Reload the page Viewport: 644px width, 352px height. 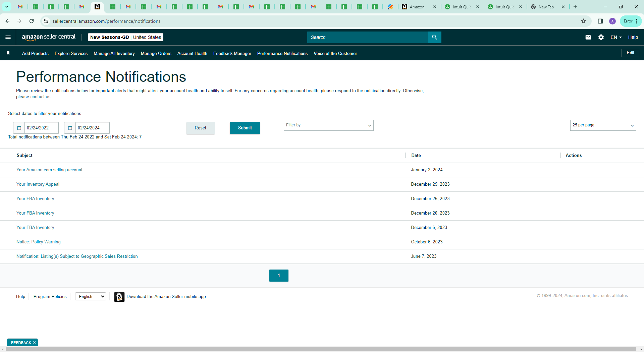32,21
